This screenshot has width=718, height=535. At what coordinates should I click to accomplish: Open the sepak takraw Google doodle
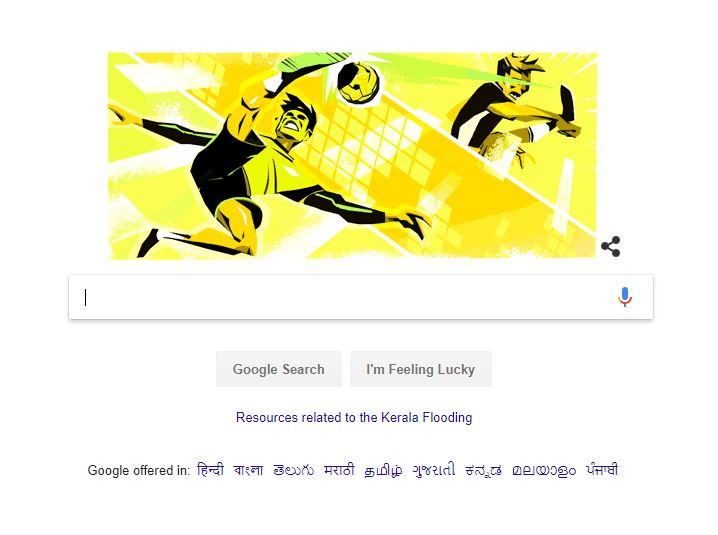(x=353, y=156)
